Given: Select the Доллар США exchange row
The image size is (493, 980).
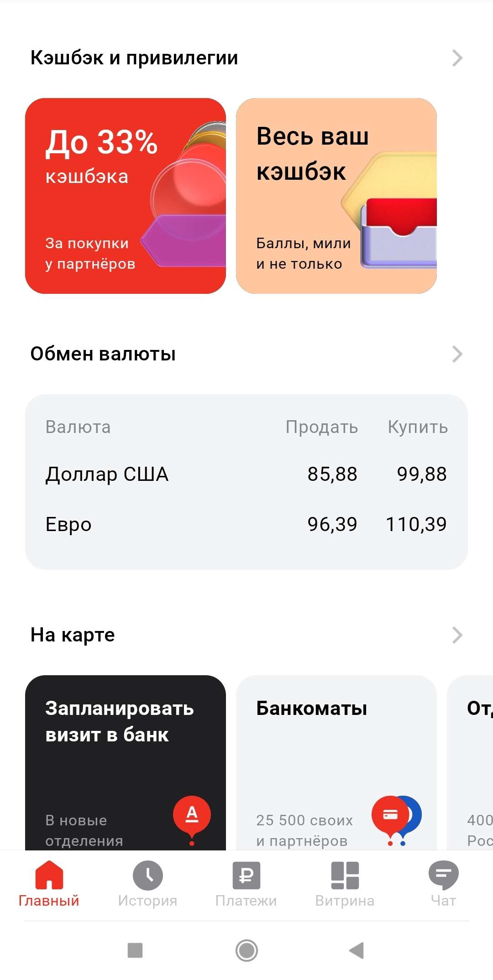Looking at the screenshot, I should tap(246, 474).
